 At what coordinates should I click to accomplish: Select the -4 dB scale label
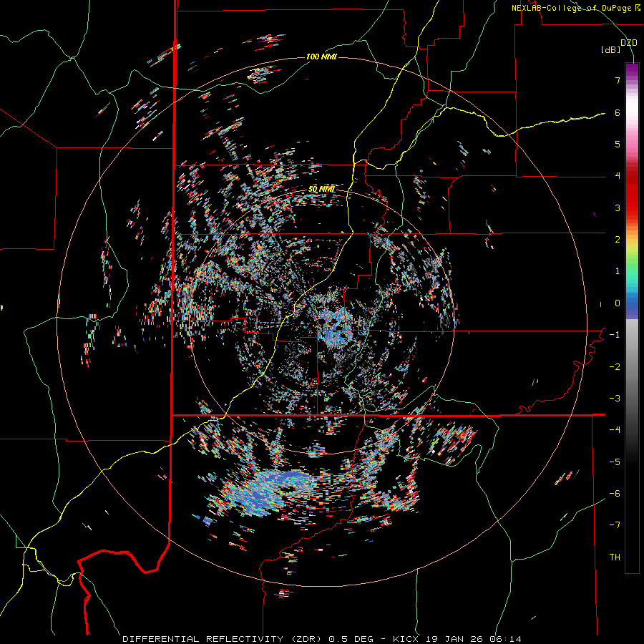coord(615,430)
